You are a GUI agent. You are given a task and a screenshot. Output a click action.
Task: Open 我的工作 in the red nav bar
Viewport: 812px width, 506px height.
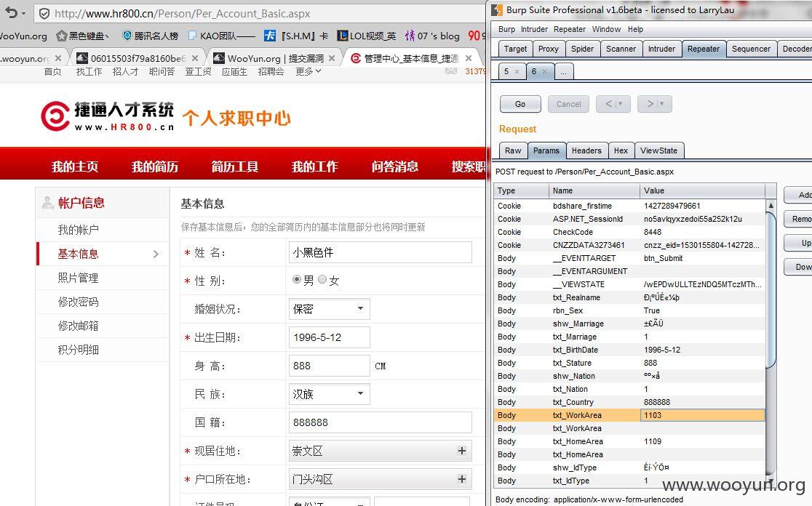click(314, 166)
